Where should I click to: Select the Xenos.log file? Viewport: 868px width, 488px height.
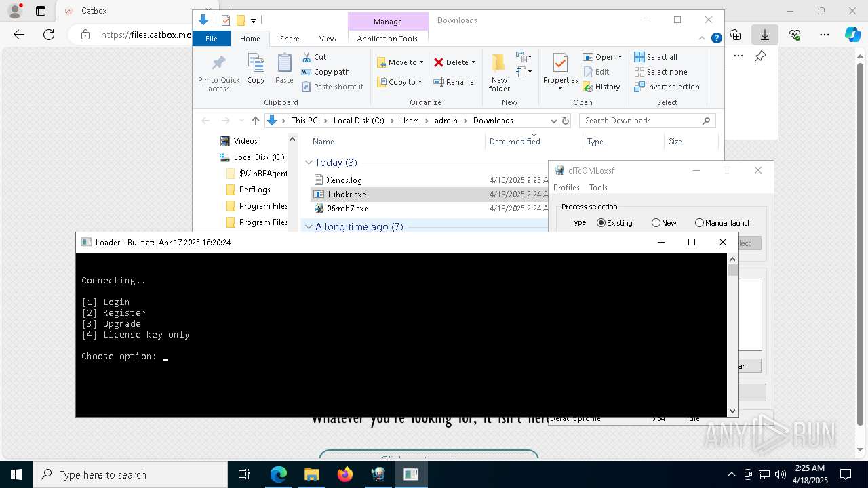point(344,180)
